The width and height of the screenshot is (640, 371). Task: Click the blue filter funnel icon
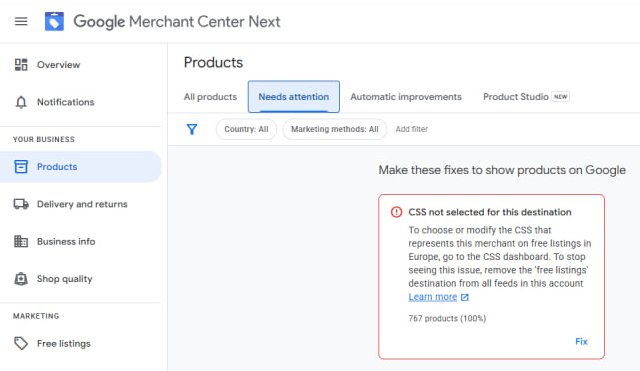point(192,129)
